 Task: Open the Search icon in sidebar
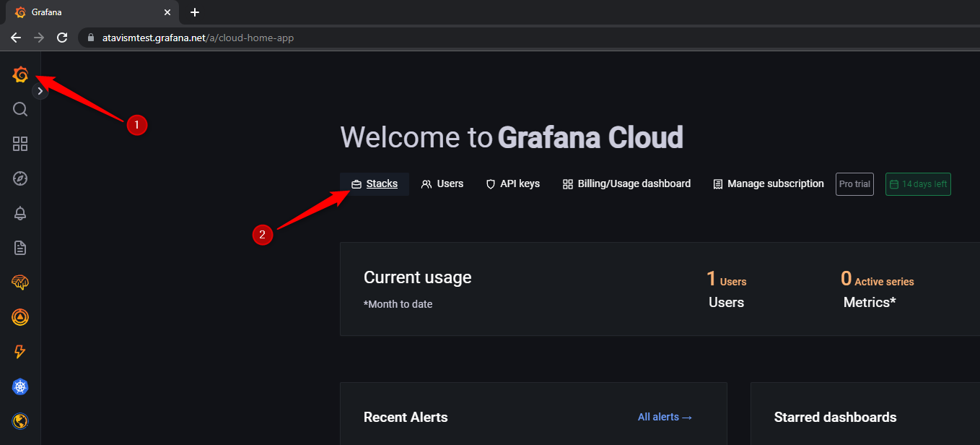(20, 109)
